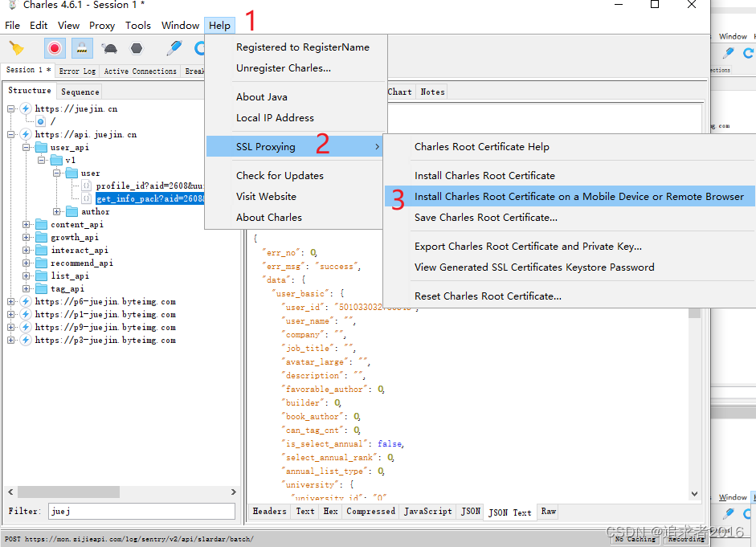Click the tree horizontal scrollbar thumb
Viewport: 756px width, 547px height.
pos(68,492)
